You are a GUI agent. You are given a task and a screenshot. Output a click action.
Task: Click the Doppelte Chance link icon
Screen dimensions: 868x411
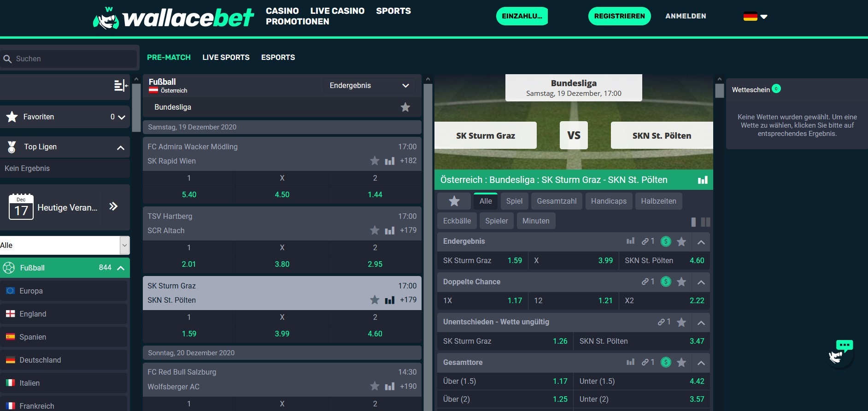coord(645,282)
